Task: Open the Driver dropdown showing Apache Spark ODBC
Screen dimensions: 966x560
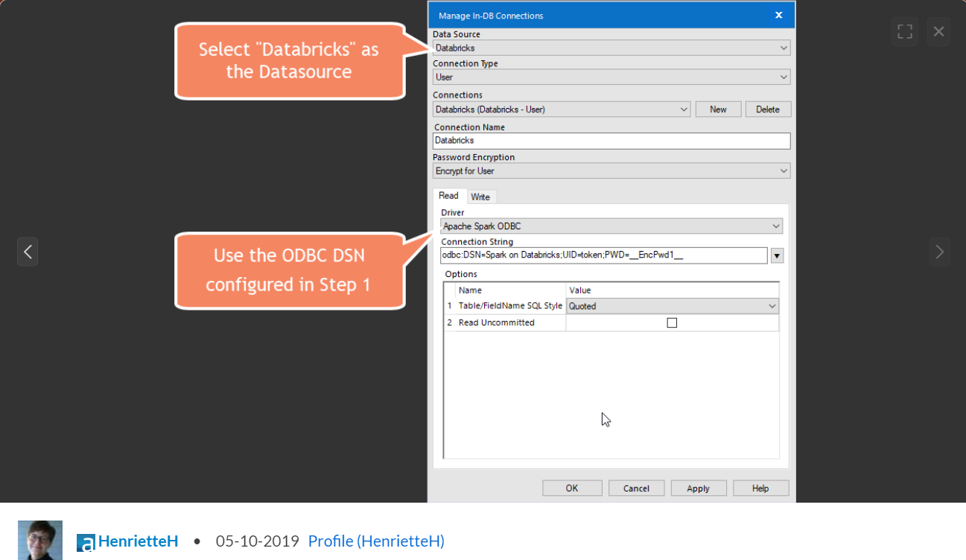Action: [x=777, y=226]
